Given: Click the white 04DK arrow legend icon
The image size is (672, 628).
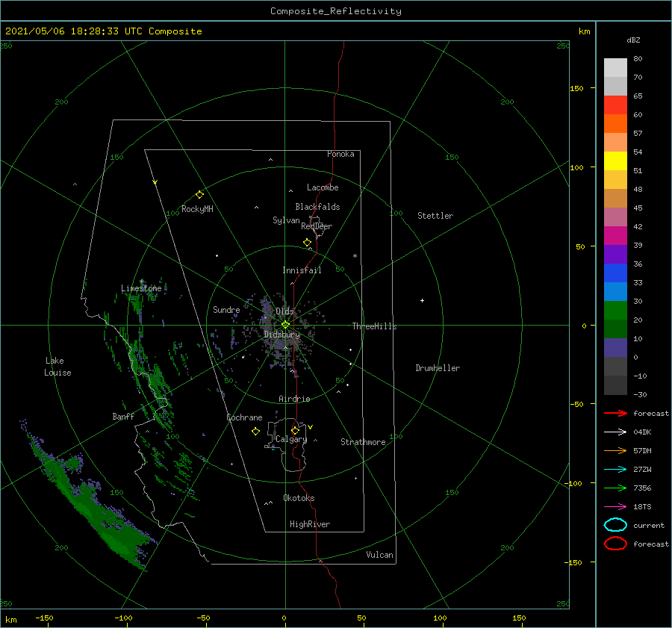Looking at the screenshot, I should (615, 432).
